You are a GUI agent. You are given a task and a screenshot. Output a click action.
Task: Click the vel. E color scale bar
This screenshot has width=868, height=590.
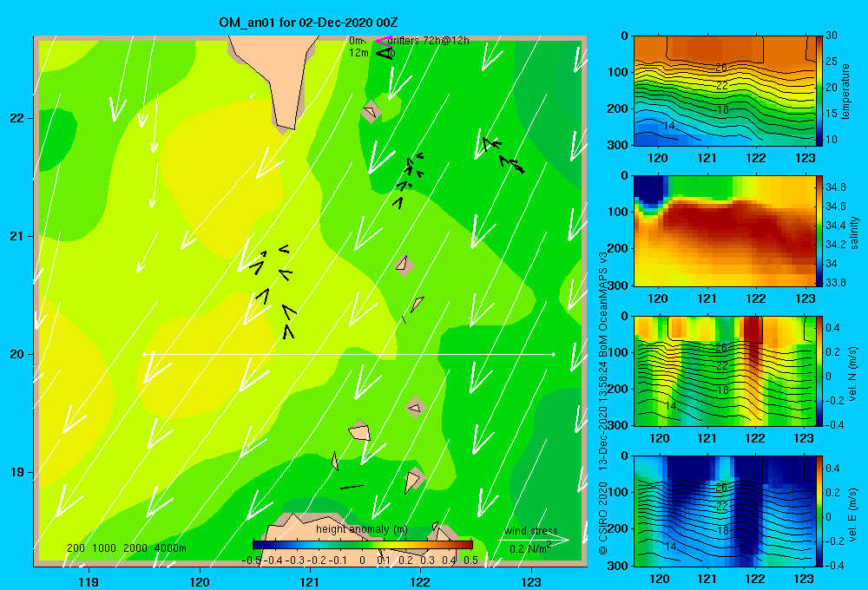(x=820, y=511)
